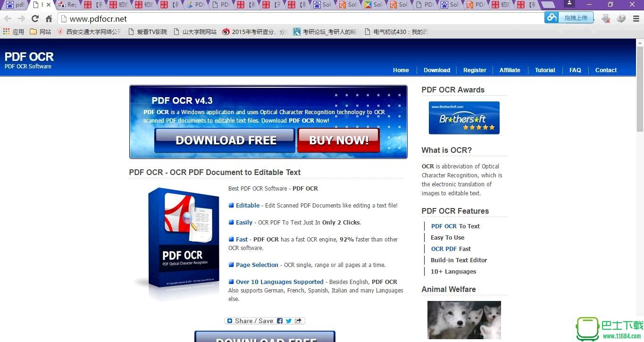The width and height of the screenshot is (644, 342).
Task: Click the 'What is OCR?' heading
Action: pos(446,150)
